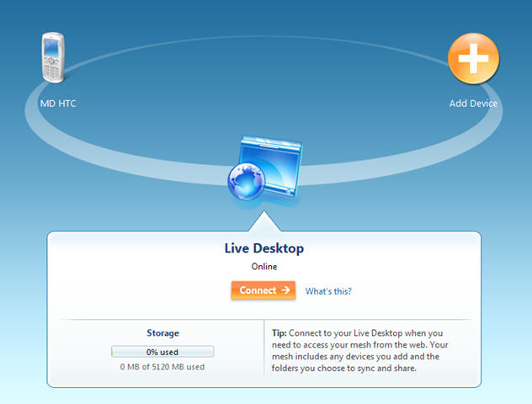
Task: Click the Online status text
Action: [x=264, y=267]
